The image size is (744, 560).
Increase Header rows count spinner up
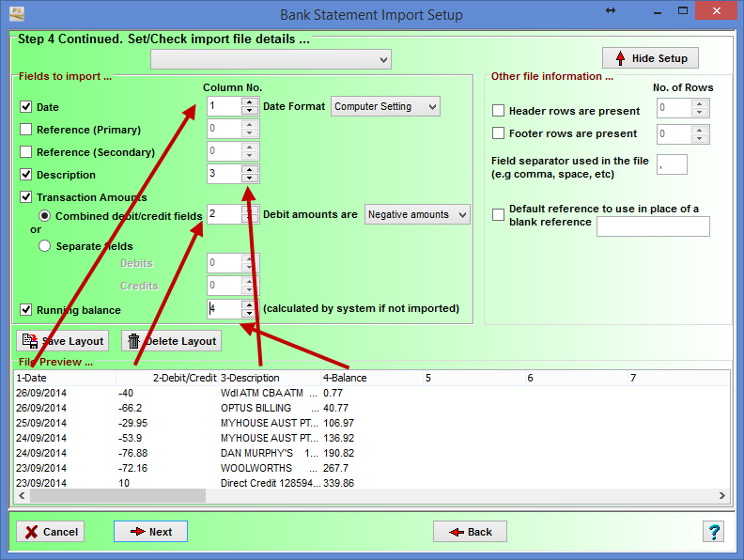[x=700, y=104]
